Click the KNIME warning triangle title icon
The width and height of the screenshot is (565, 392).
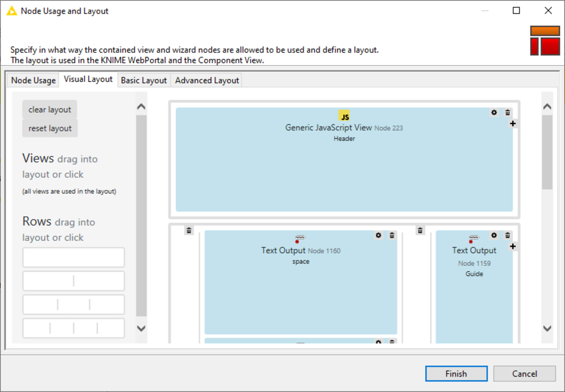(12, 11)
